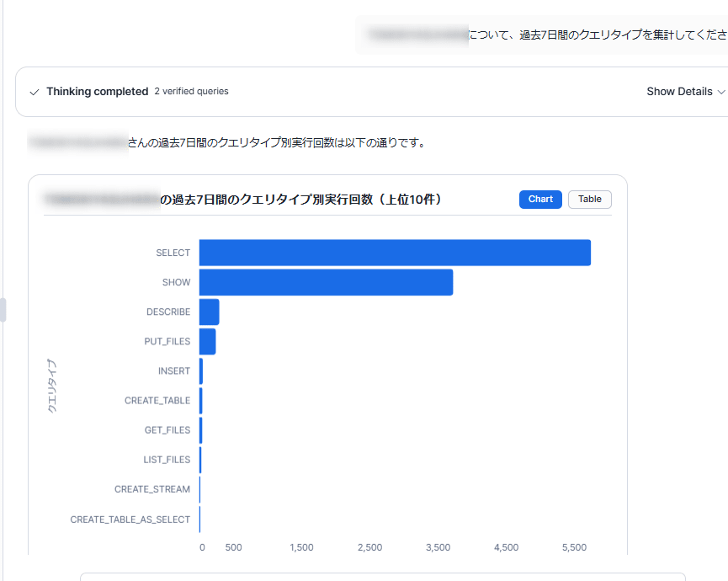
Task: Focus the message input box at bottom
Action: pos(382,576)
